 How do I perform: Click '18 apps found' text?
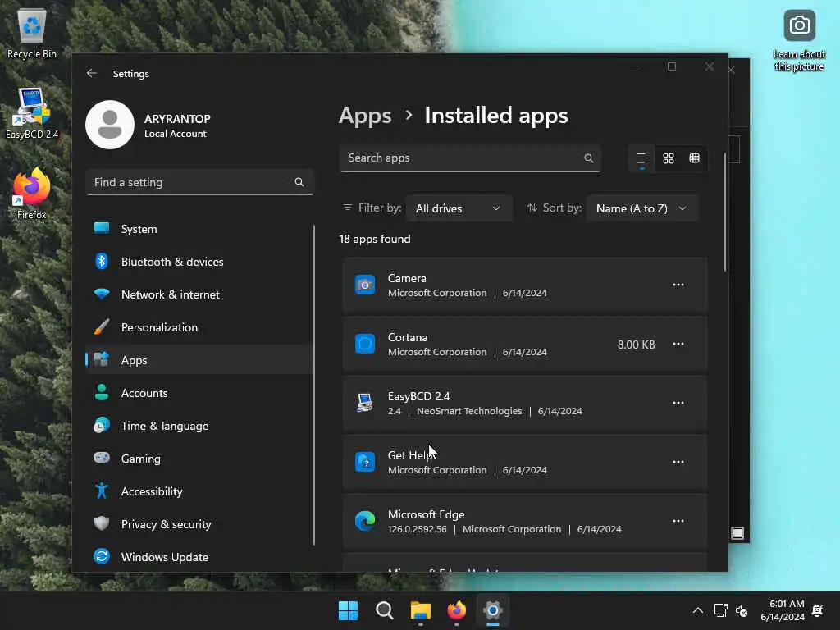[x=374, y=239]
